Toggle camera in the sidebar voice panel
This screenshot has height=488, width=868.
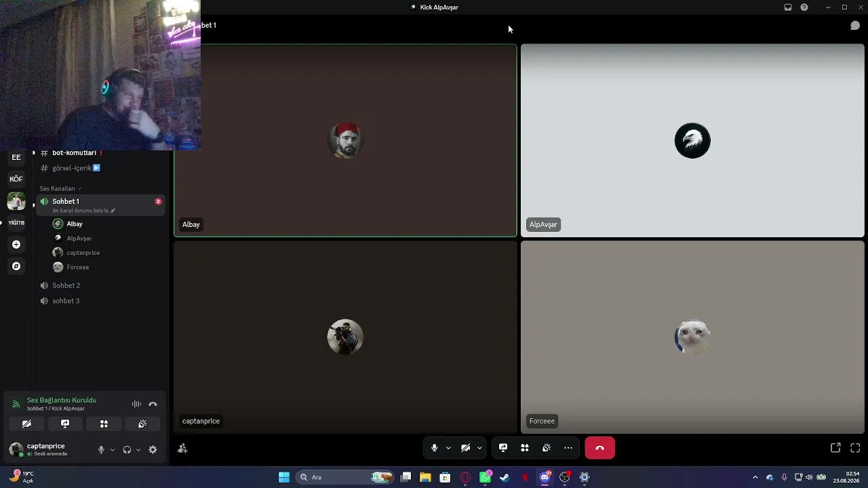point(26,424)
